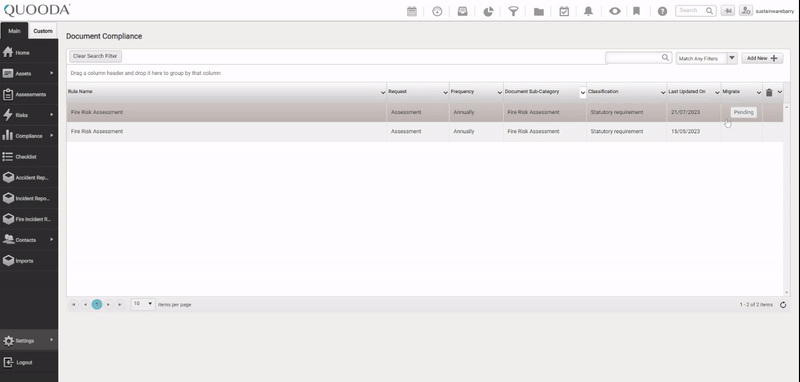The width and height of the screenshot is (800, 382).
Task: Click the pin icon beside top search box
Action: point(728,11)
